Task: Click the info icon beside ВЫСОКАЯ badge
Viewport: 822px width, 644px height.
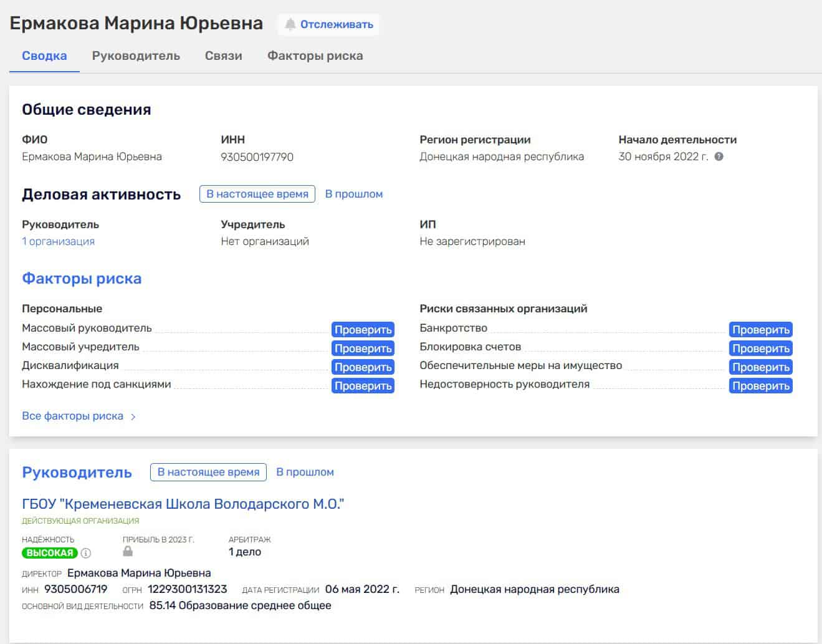Action: click(x=86, y=553)
